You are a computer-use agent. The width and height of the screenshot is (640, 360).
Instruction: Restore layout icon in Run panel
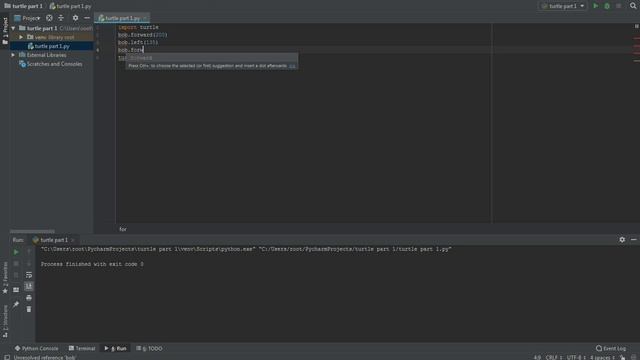pos(16,290)
